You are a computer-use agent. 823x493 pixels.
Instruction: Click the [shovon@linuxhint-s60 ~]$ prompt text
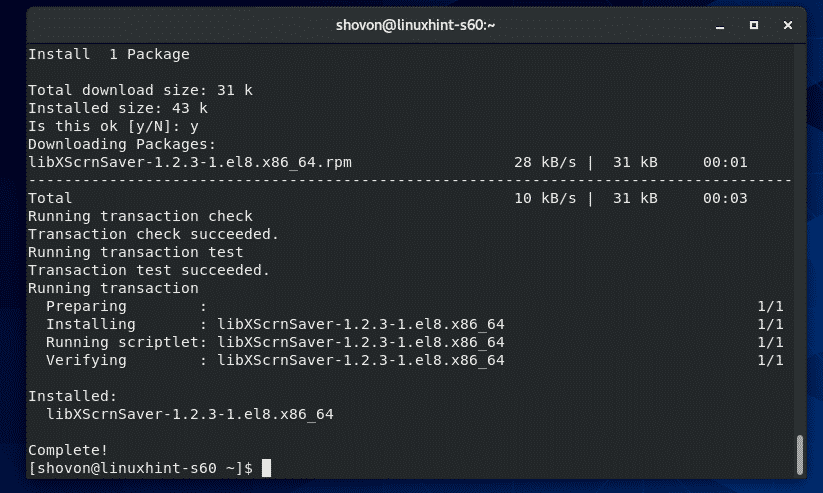click(142, 468)
